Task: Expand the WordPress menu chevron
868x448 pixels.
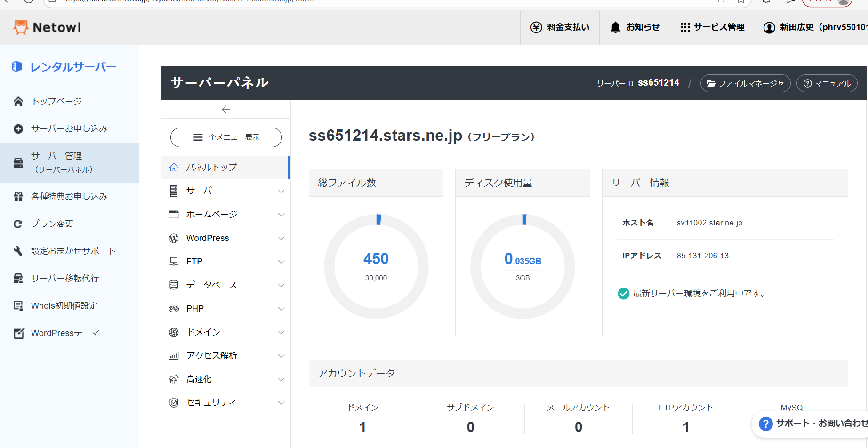Action: click(x=281, y=238)
